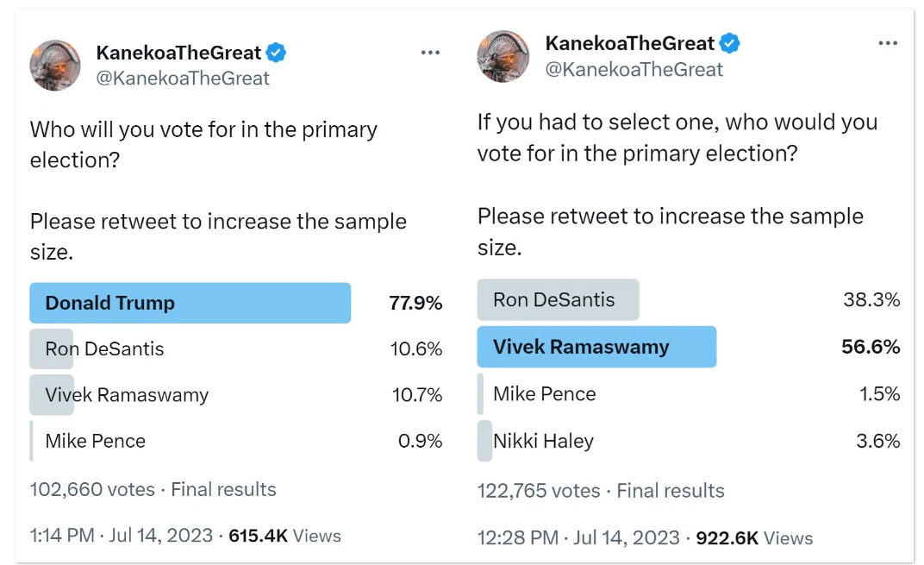This screenshot has width=924, height=565.
Task: Click the right tweet's verified badge
Action: [x=729, y=43]
